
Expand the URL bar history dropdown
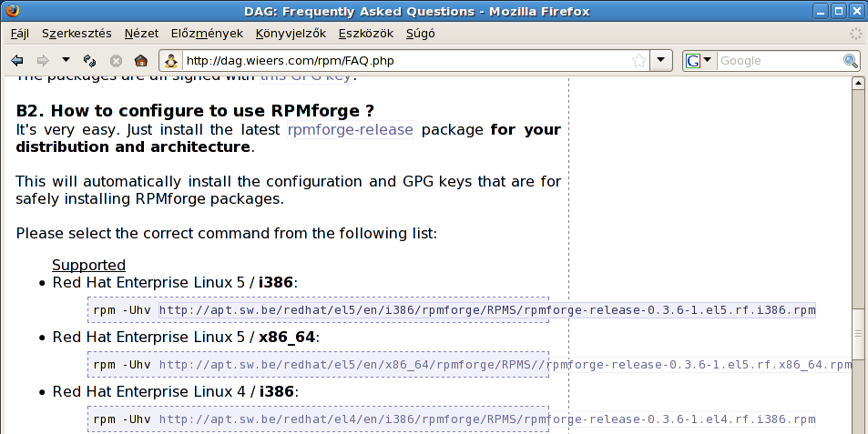[x=662, y=61]
